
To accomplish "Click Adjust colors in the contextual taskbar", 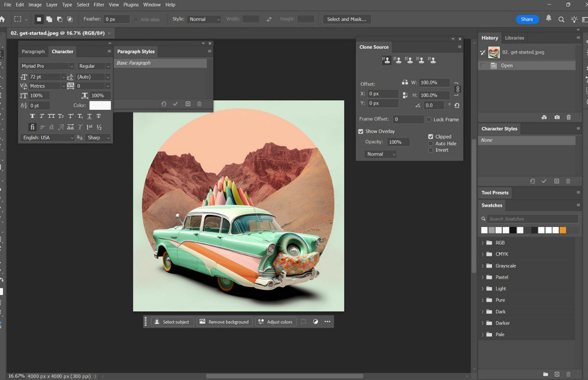I will point(276,322).
